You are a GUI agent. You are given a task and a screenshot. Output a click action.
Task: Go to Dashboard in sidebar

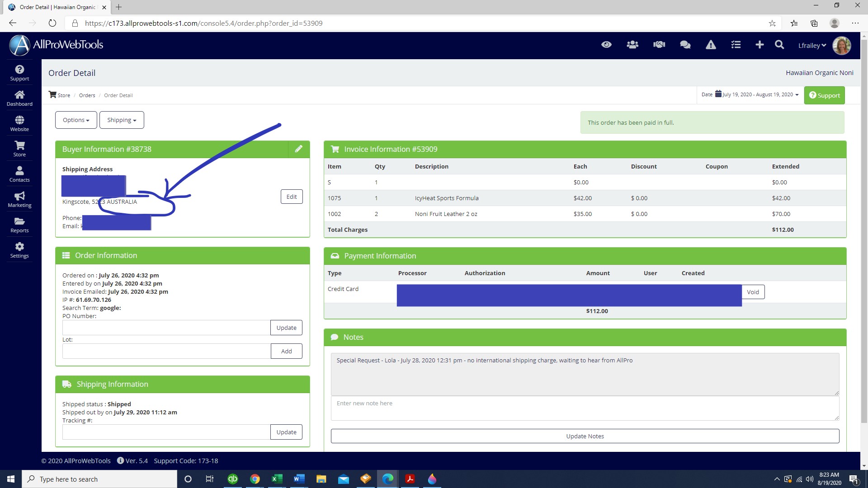[19, 98]
